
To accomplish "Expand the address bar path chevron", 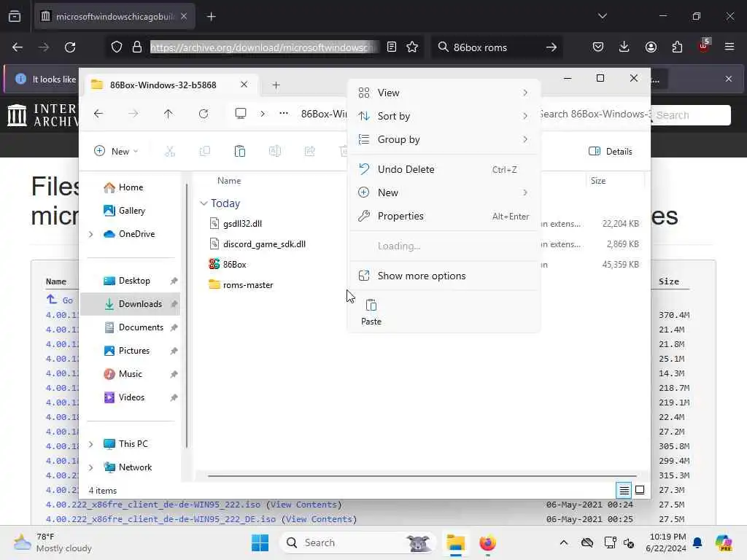I will 263,114.
